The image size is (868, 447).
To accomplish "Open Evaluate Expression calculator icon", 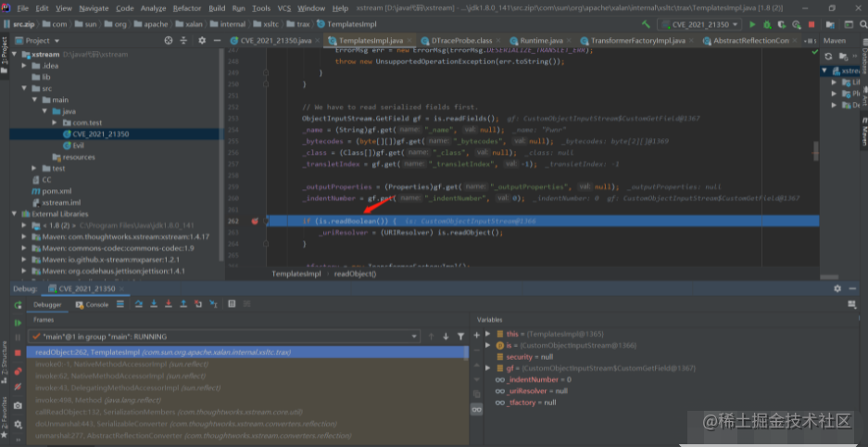I will [232, 304].
